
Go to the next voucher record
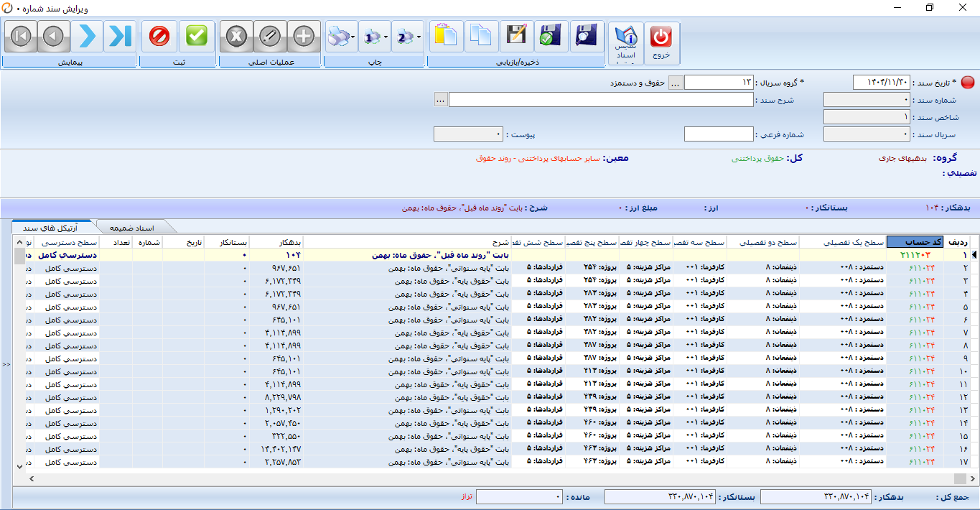click(x=87, y=36)
